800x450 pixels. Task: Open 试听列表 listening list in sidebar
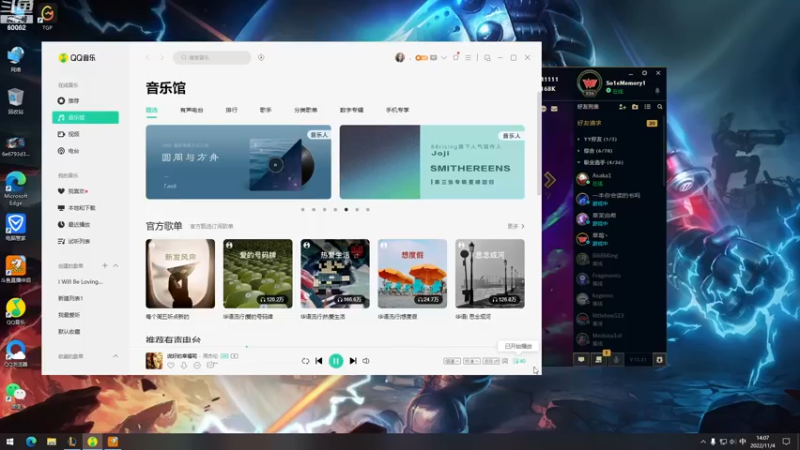[85, 241]
